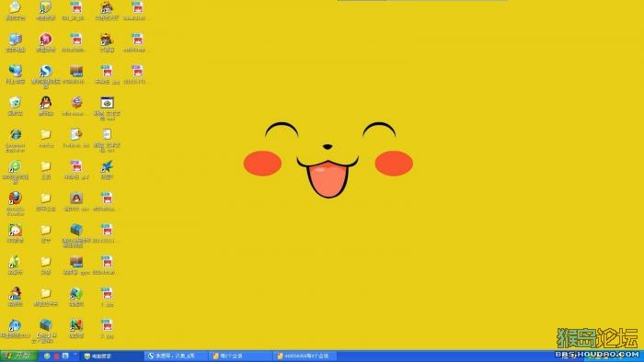Open the Recycle Bin on desktop

(x=16, y=103)
